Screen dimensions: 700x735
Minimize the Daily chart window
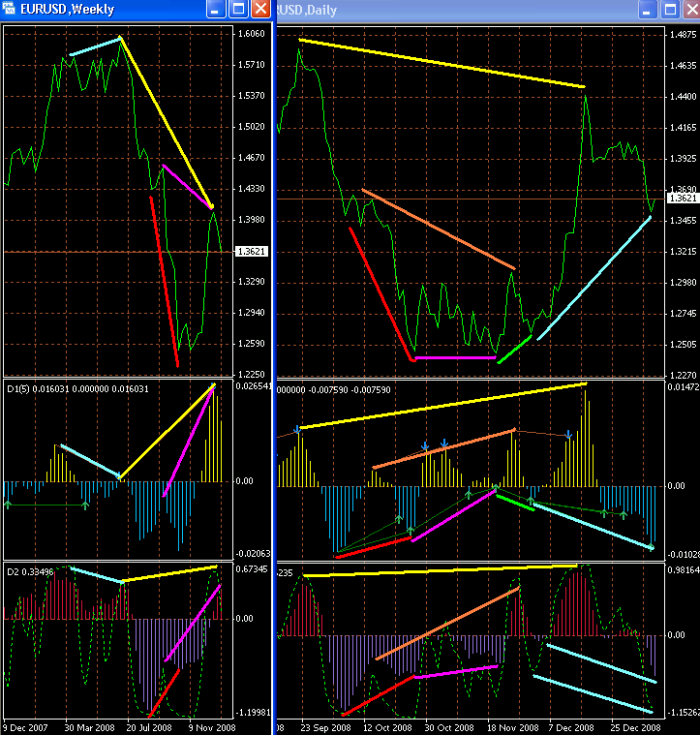[x=647, y=10]
